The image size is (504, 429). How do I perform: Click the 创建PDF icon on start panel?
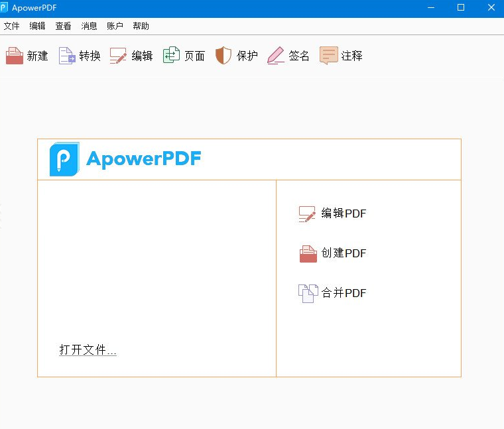(x=308, y=254)
